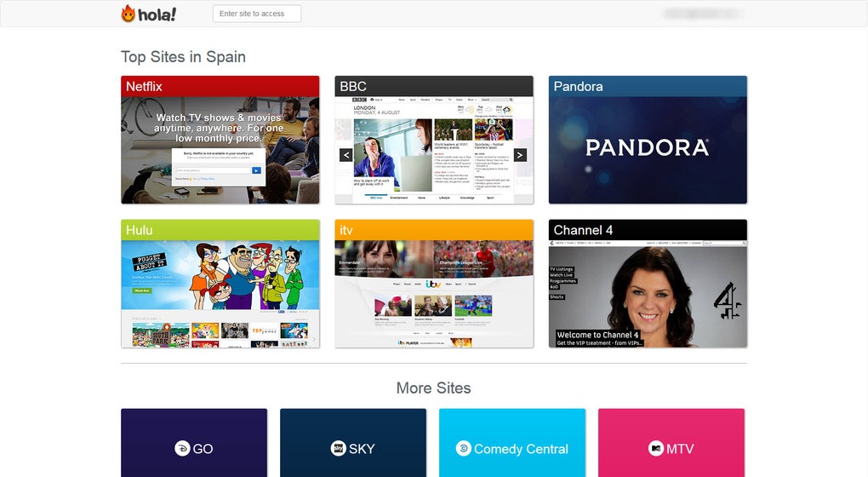
Task: Click the sky icon on SKY tile
Action: click(x=338, y=448)
